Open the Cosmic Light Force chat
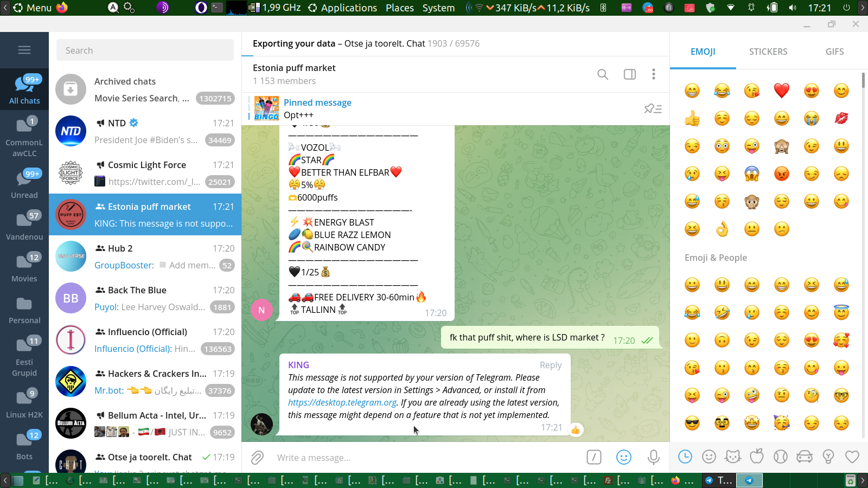Viewport: 868px width, 488px height. 145,173
